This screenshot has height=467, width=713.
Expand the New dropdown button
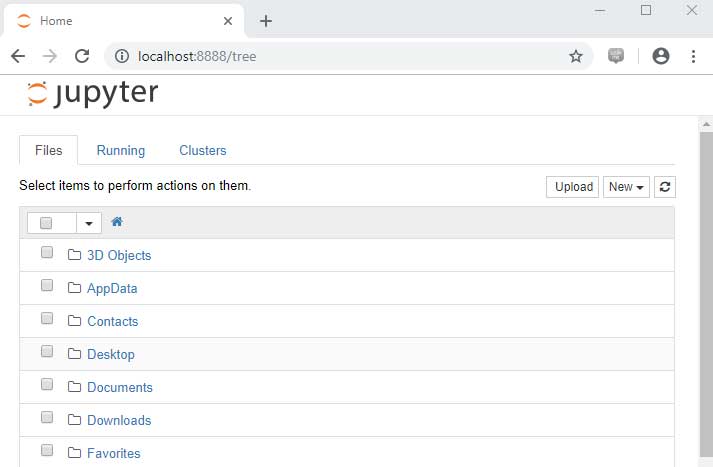626,187
